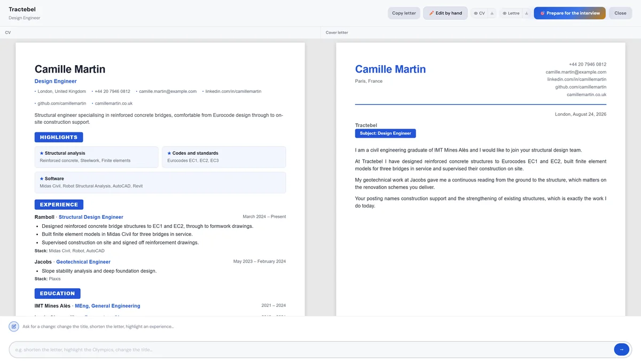Screen dimensions: 641x364
Task: Click the HIGHLIGHTS section badge
Action: (x=59, y=137)
